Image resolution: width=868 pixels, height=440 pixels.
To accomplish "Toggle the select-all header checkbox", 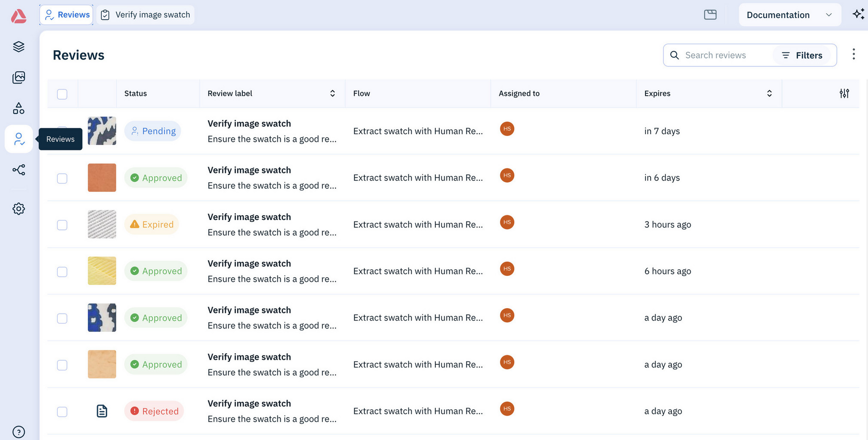I will click(x=62, y=94).
